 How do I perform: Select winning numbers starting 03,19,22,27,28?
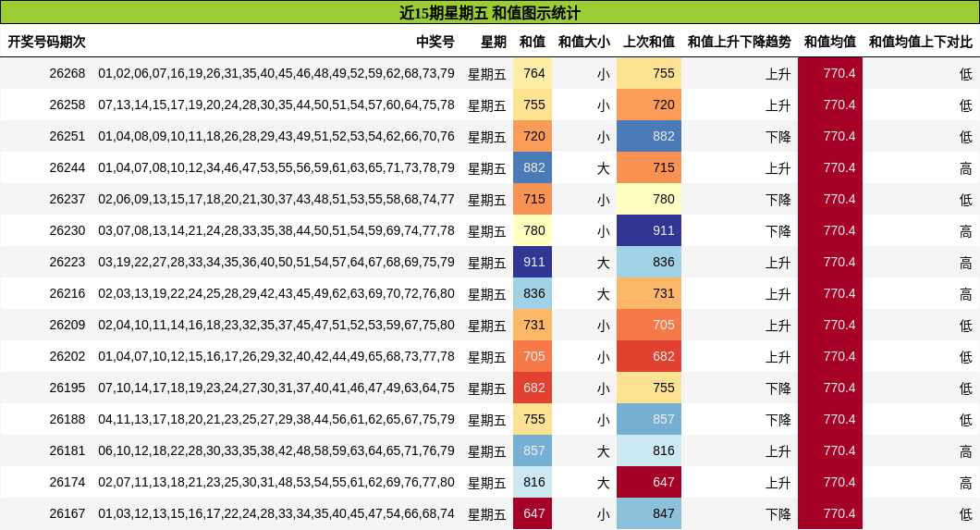(x=276, y=262)
